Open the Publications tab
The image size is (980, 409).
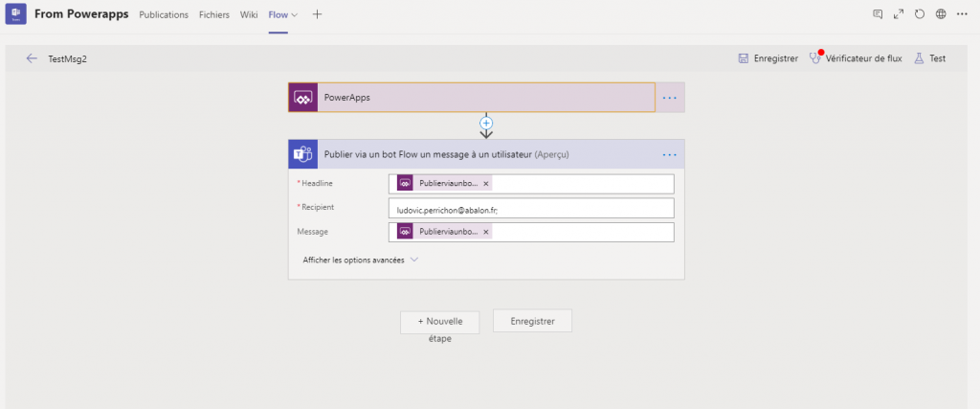(x=164, y=15)
